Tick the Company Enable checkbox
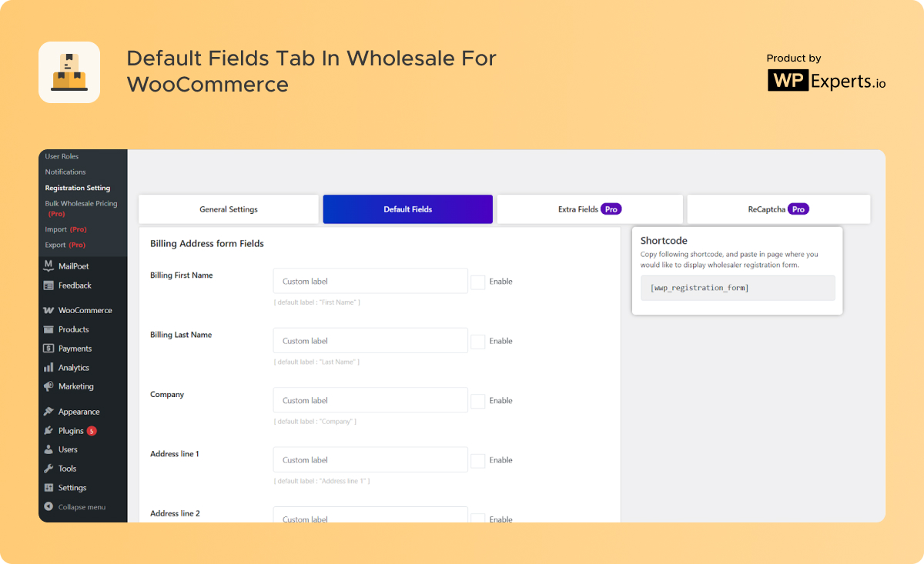Viewport: 924px width, 564px height. [478, 401]
